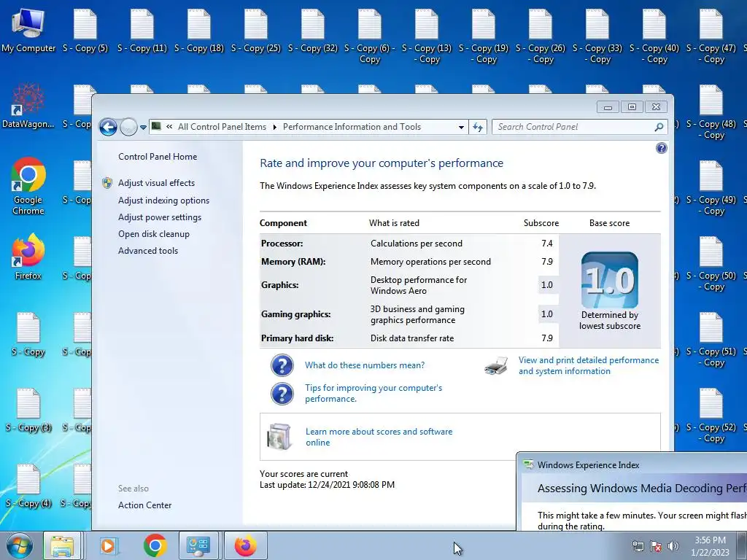747x560 pixels.
Task: Select the Processor subscore 7.4
Action: point(547,244)
